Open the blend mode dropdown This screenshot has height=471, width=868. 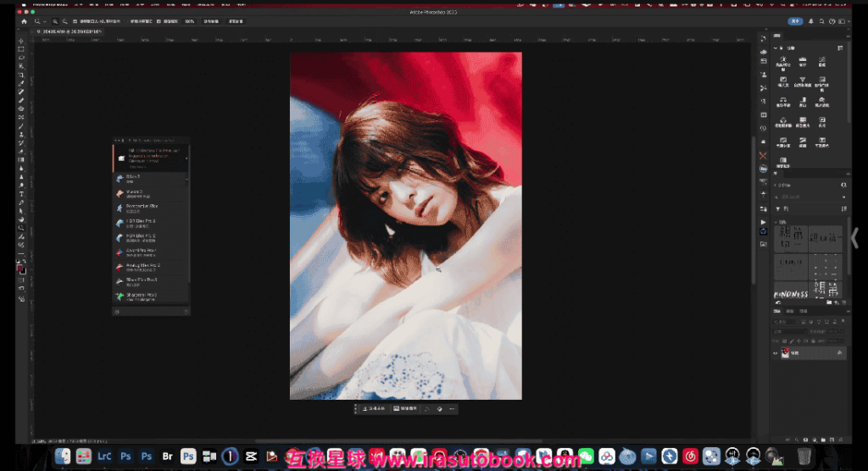(790, 331)
